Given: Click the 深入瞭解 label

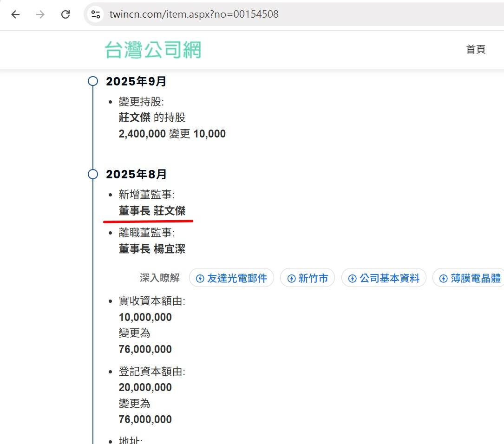Looking at the screenshot, I should tap(159, 278).
